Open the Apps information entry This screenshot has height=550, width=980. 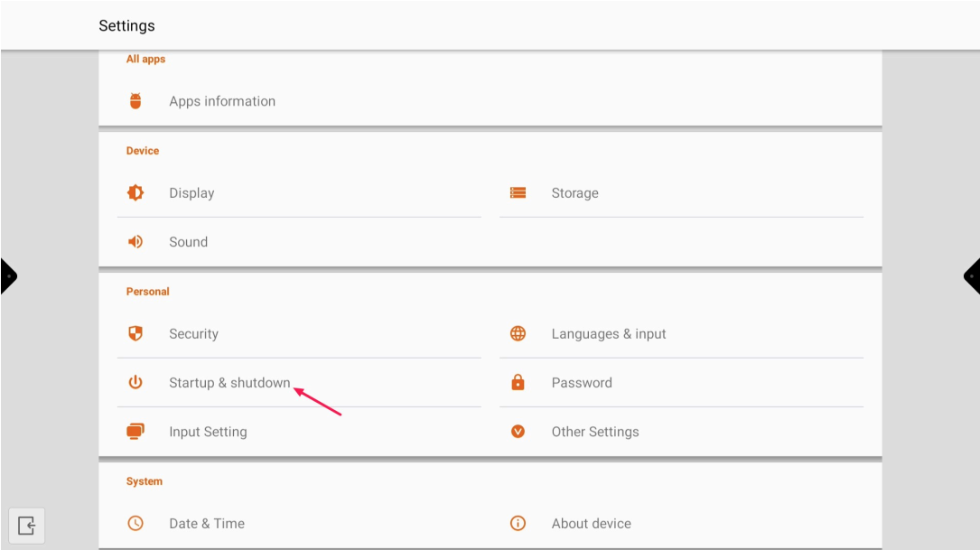point(222,101)
